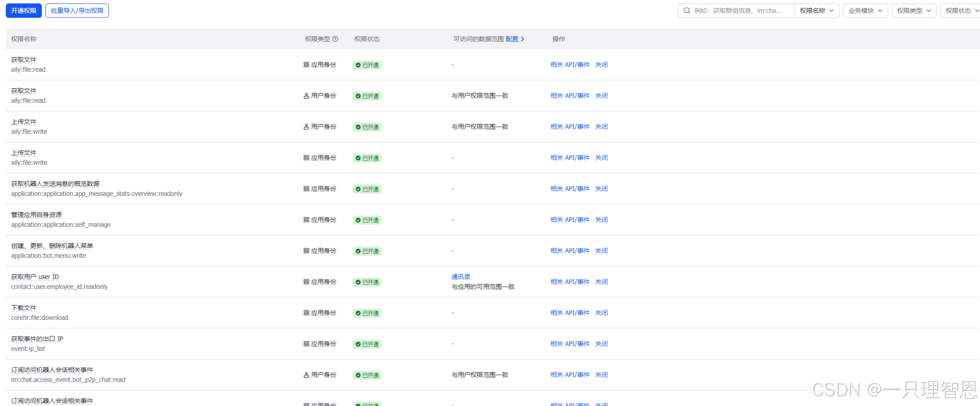Click the chevron arrow next to 配置
This screenshot has height=406, width=980.
pos(523,39)
